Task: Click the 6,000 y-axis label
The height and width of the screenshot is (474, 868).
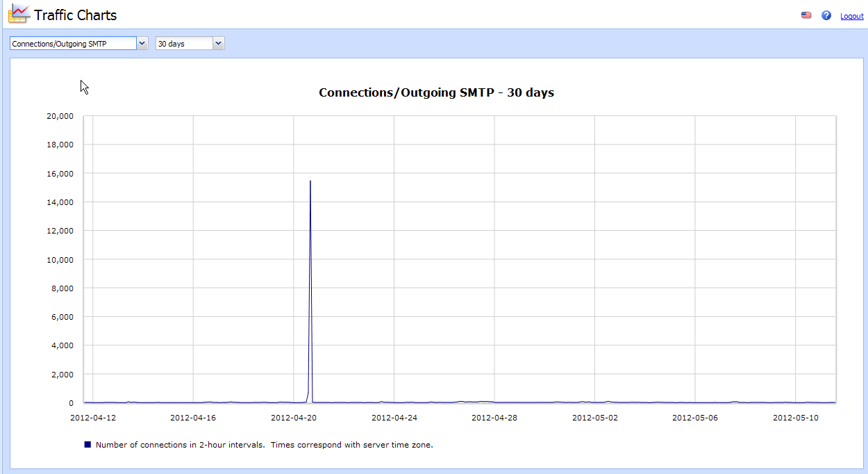Action: click(62, 317)
